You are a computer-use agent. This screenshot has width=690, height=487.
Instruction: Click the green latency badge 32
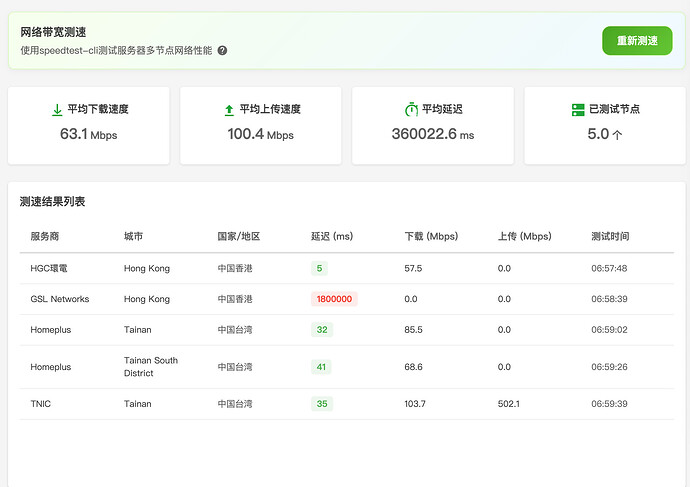click(x=322, y=330)
